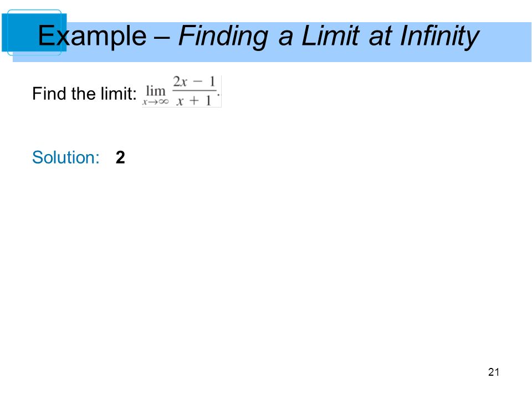Click the fraction bar in the formula
The image size is (532, 399).
tap(195, 90)
